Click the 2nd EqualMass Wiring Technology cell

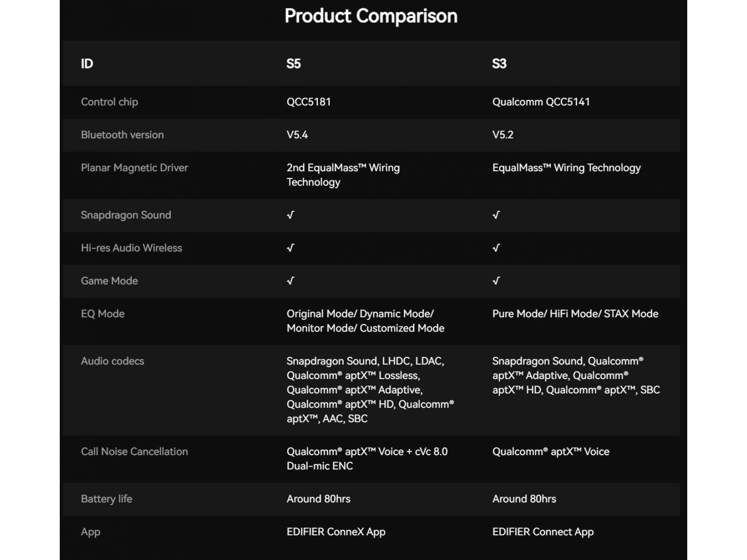coord(343,175)
